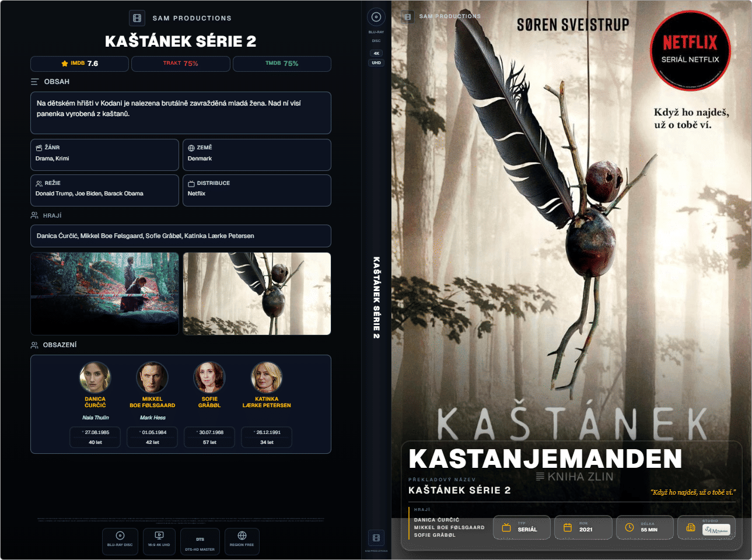Click the SØREN SVEISTRUP author text
Screen dimensions: 752x560
point(573,24)
